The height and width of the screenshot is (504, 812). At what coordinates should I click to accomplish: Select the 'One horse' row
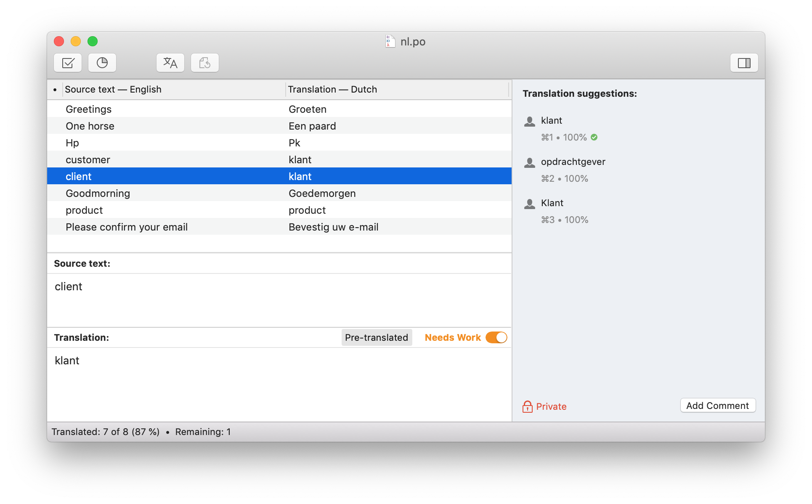coord(90,126)
